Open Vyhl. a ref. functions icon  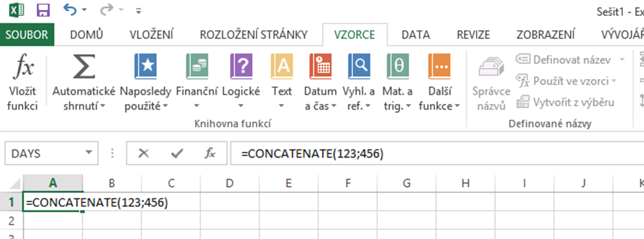point(359,67)
